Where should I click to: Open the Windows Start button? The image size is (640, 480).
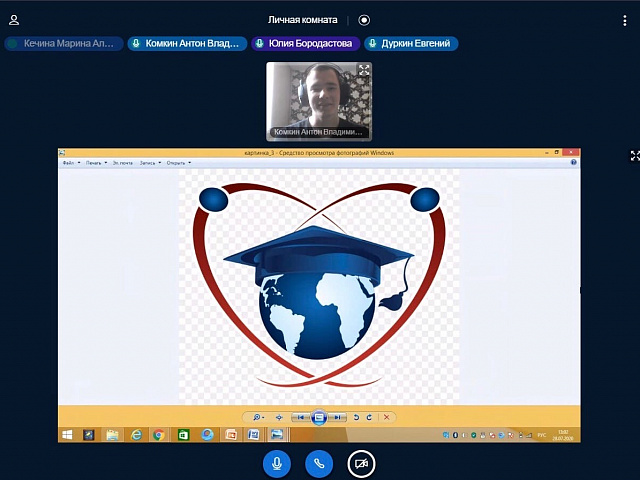67,435
